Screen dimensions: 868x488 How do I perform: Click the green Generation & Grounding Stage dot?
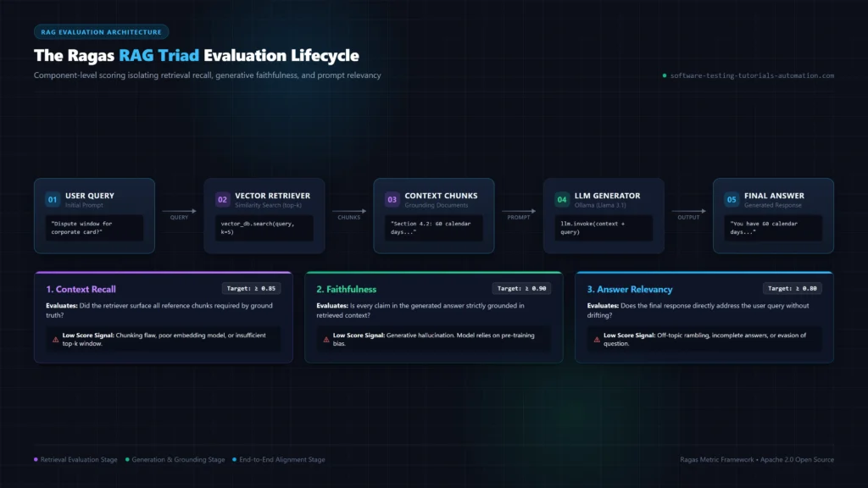point(127,460)
